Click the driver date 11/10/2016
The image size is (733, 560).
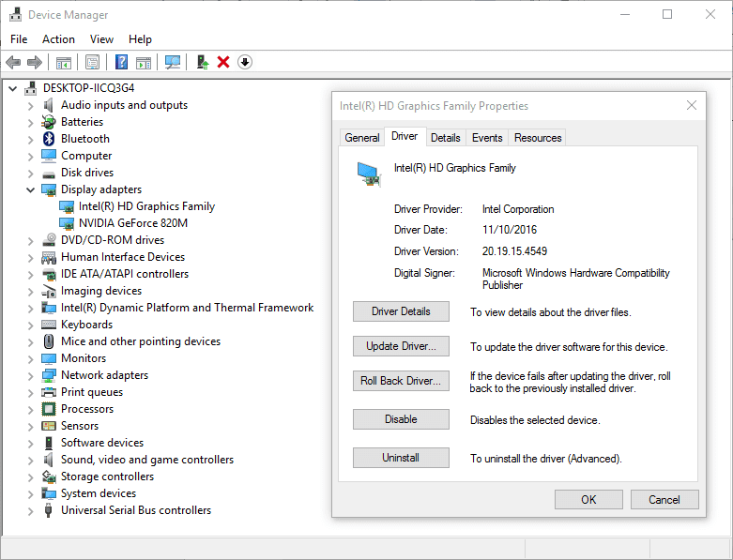click(510, 230)
